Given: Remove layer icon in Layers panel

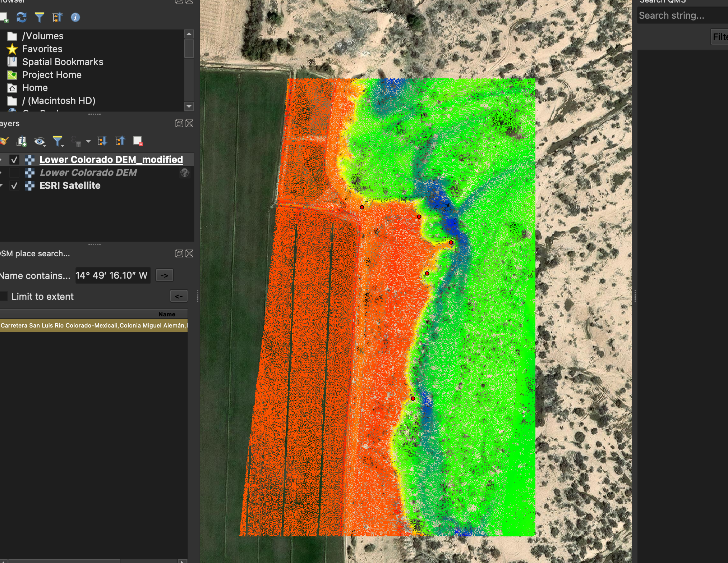Looking at the screenshot, I should click(x=138, y=141).
